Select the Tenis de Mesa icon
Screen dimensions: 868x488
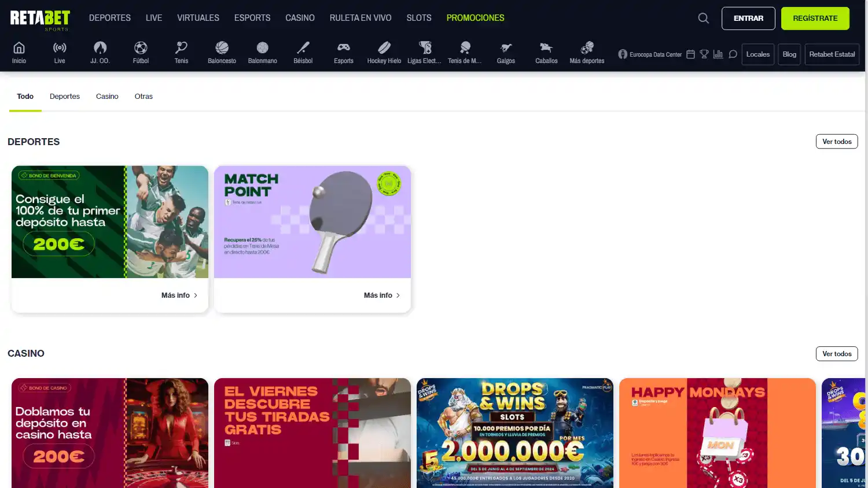coord(465,47)
